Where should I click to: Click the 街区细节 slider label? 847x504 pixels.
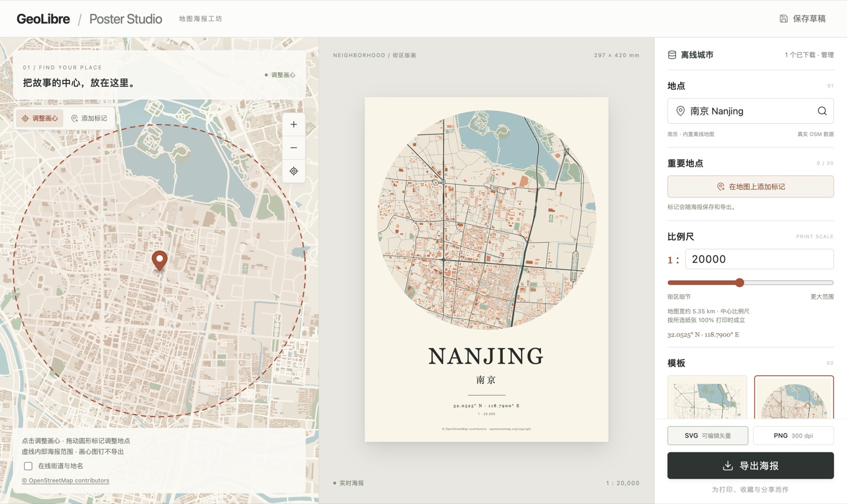click(x=679, y=296)
